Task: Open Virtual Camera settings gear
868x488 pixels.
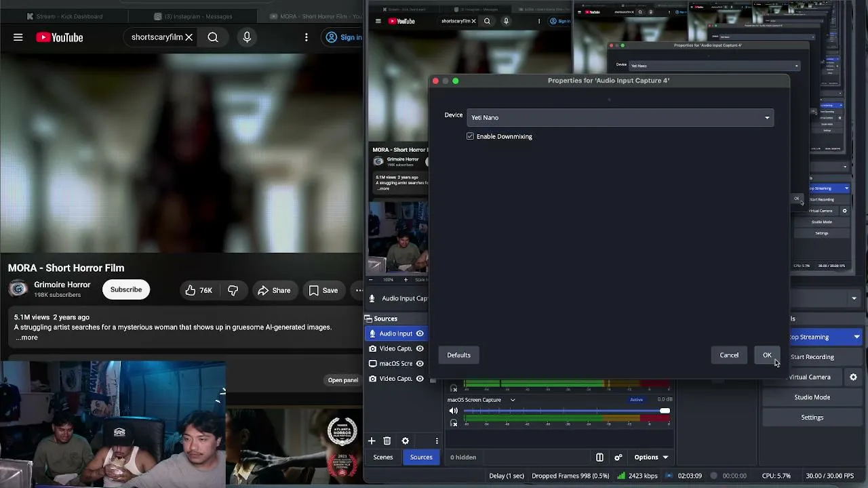Action: point(853,377)
